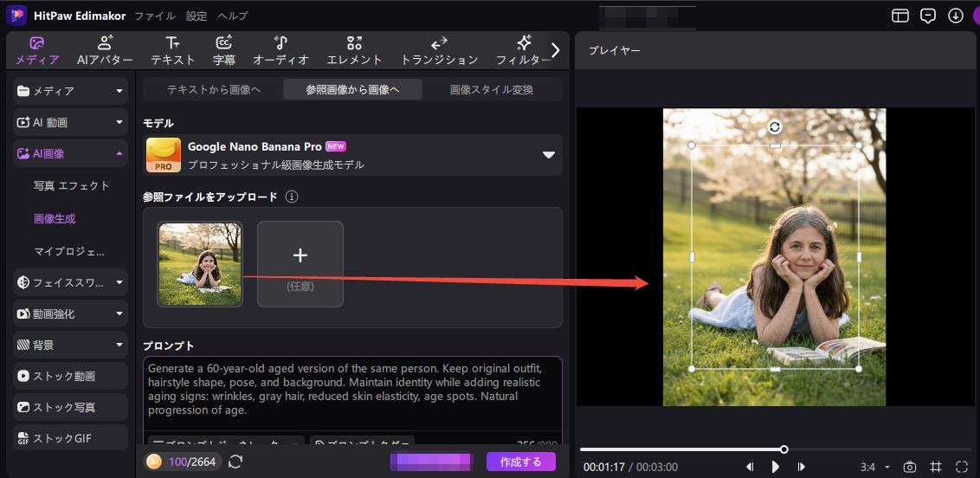The width and height of the screenshot is (980, 478).
Task: Click the info icon beside 参照ファイルをアップロード
Action: [x=291, y=197]
